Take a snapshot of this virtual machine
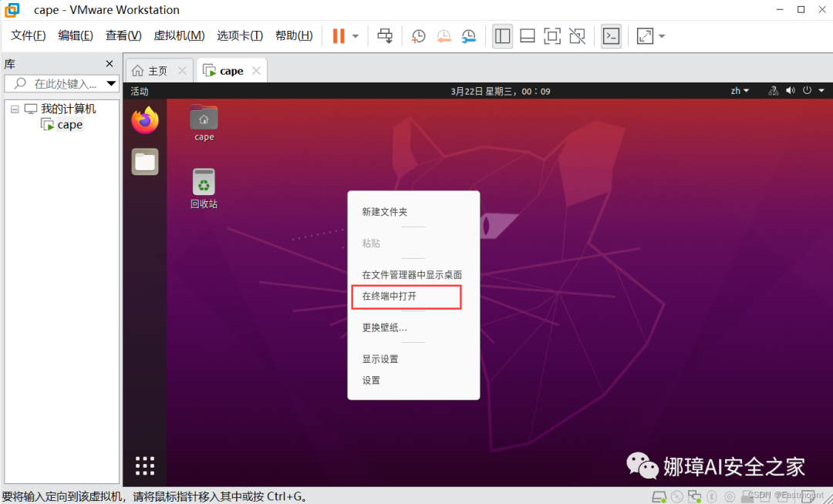833x504 pixels. point(418,36)
